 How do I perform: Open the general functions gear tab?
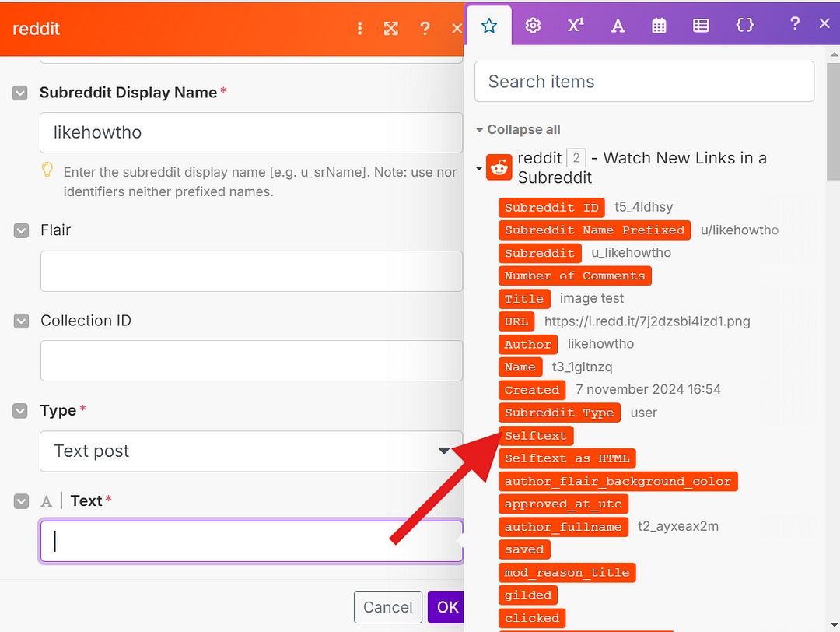[x=533, y=25]
